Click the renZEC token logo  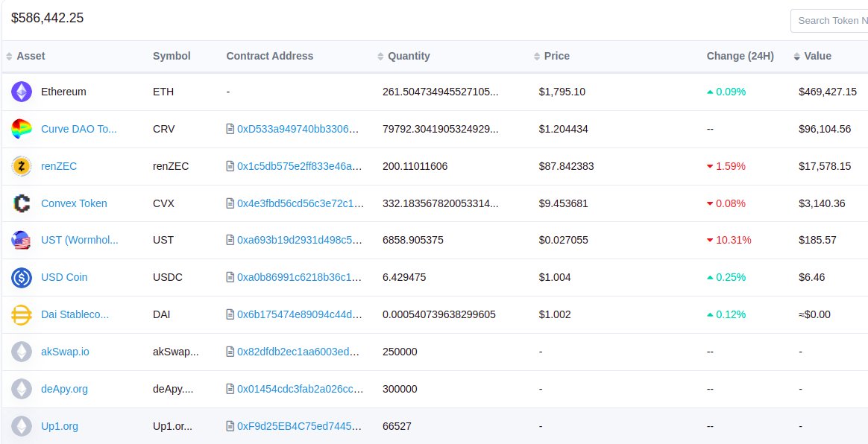coord(22,166)
